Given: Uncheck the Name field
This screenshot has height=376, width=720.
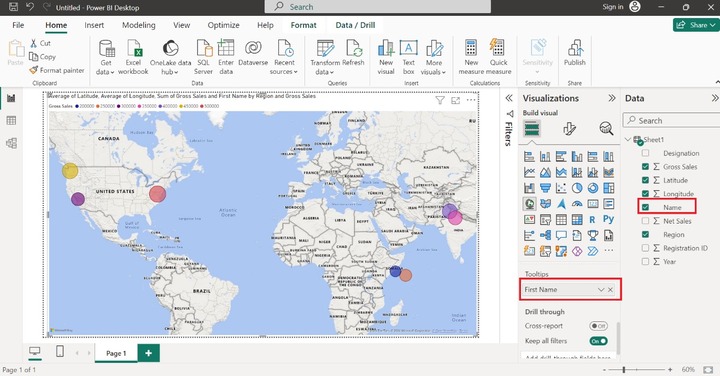Looking at the screenshot, I should [645, 207].
